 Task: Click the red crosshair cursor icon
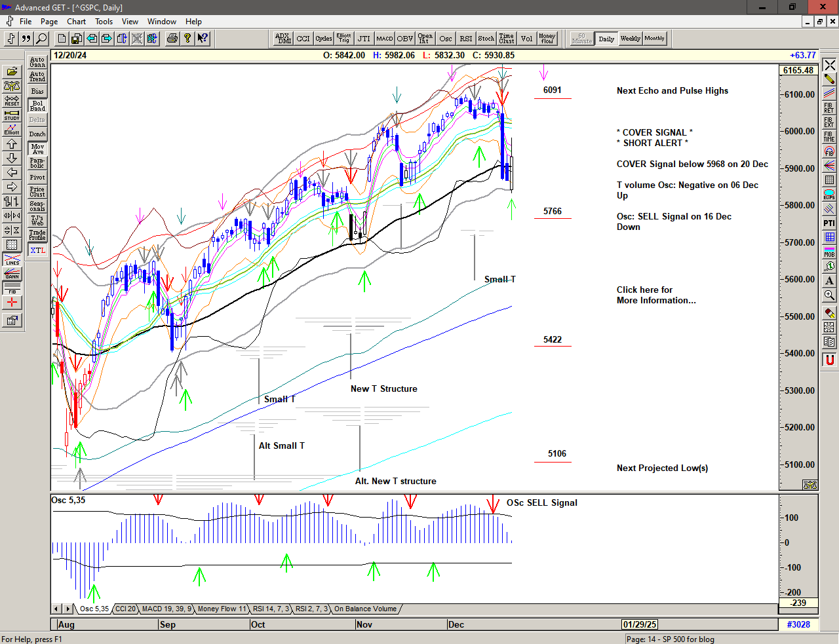click(12, 303)
